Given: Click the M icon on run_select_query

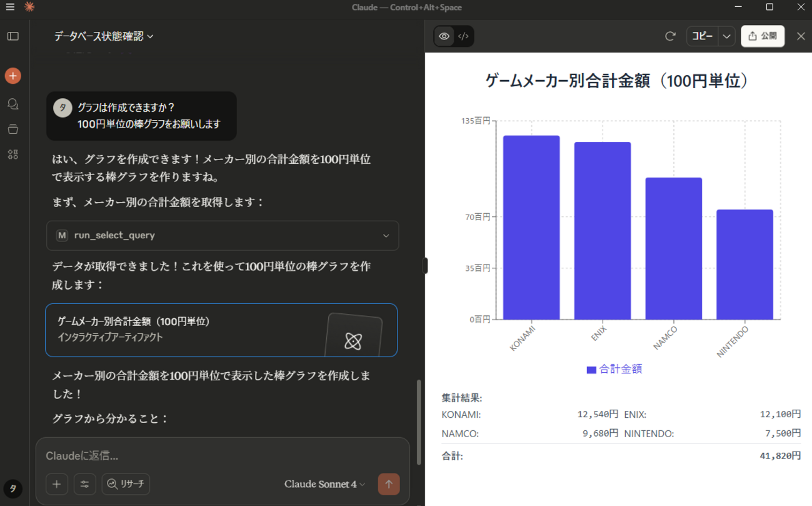Looking at the screenshot, I should tap(62, 236).
